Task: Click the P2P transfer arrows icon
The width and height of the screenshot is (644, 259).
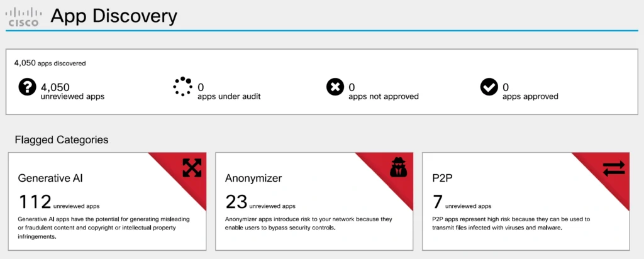Action: pos(614,168)
